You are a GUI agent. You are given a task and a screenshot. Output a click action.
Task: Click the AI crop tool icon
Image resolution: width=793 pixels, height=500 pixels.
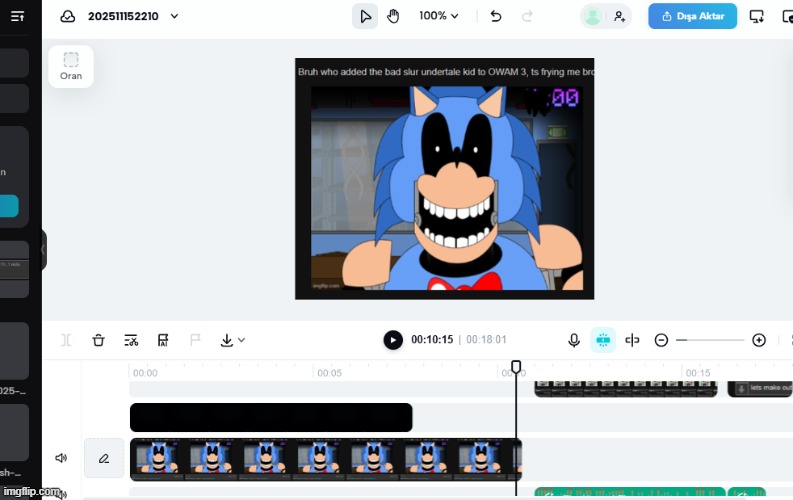[163, 340]
